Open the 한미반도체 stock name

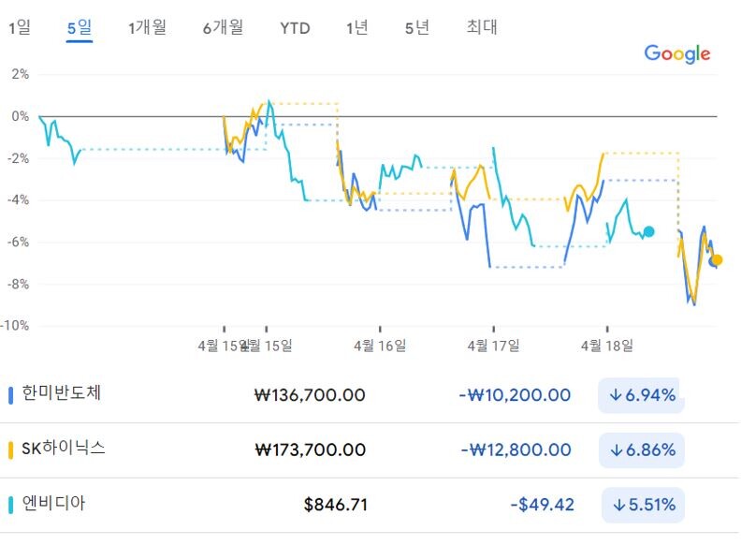(62, 393)
